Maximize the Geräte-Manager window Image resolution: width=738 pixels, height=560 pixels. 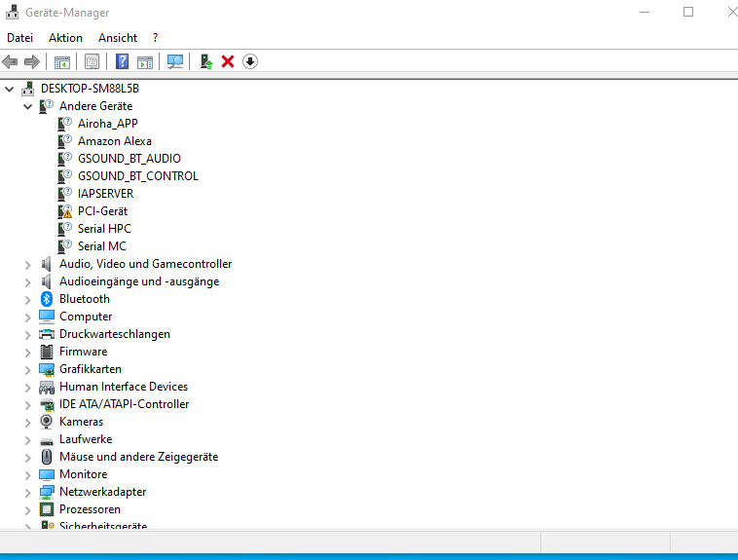pyautogui.click(x=688, y=12)
